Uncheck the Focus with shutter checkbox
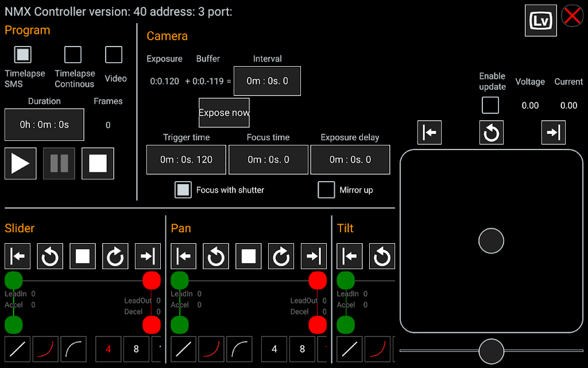Image resolution: width=588 pixels, height=368 pixels. (x=183, y=190)
